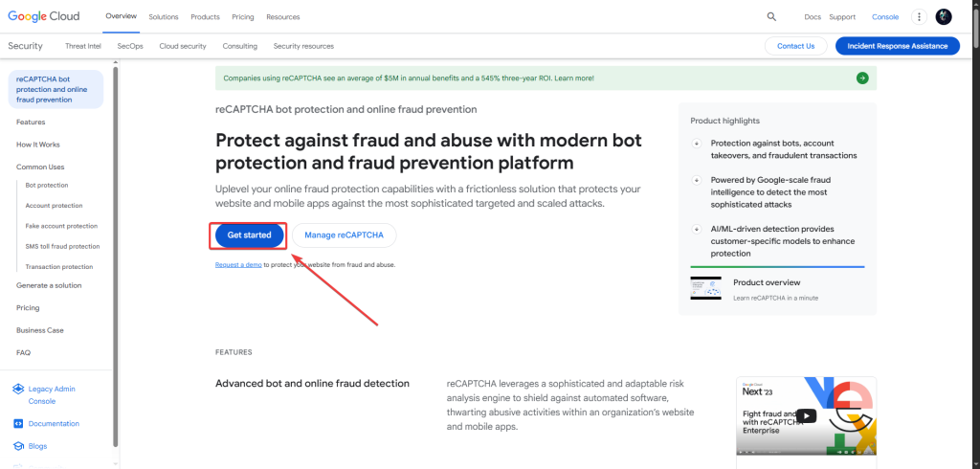Expand the 'Protection against bots' highlight

click(696, 144)
